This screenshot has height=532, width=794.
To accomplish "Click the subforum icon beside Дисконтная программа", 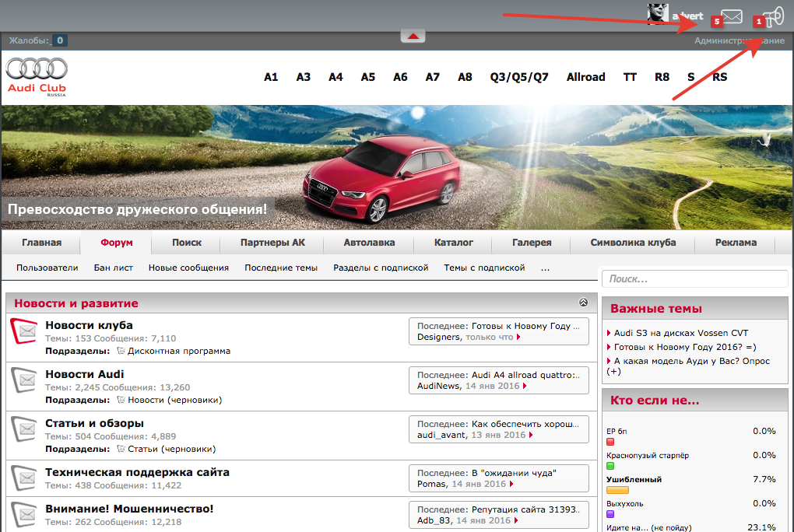I will coord(121,351).
